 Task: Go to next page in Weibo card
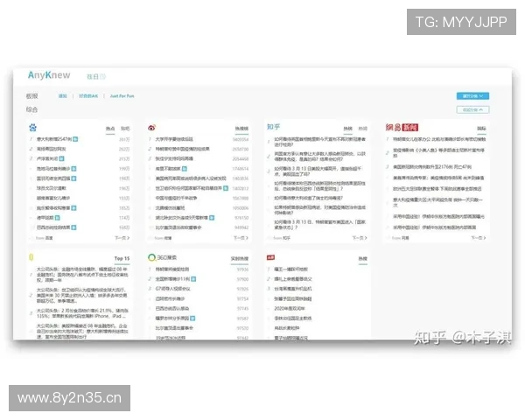[x=241, y=238]
